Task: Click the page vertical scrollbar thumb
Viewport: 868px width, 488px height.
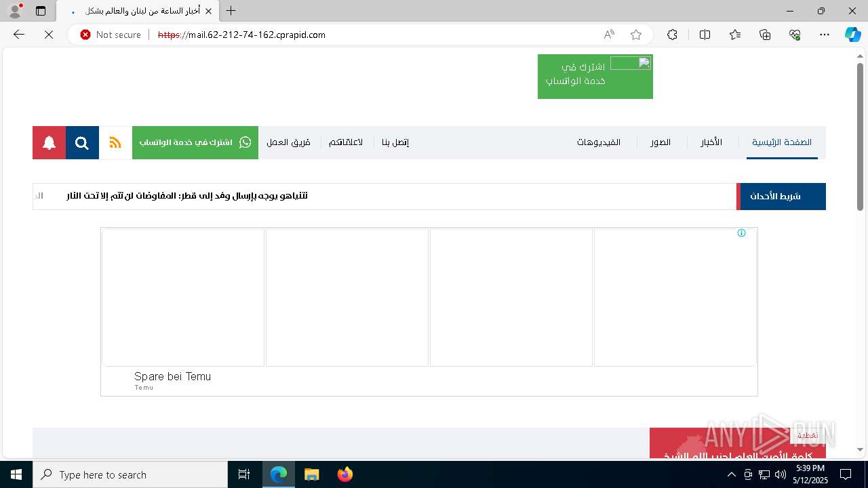Action: 860,136
